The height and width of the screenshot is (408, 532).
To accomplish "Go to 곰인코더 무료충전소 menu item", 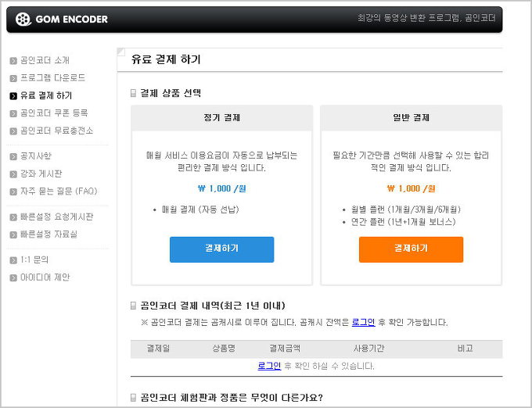I will pos(56,131).
